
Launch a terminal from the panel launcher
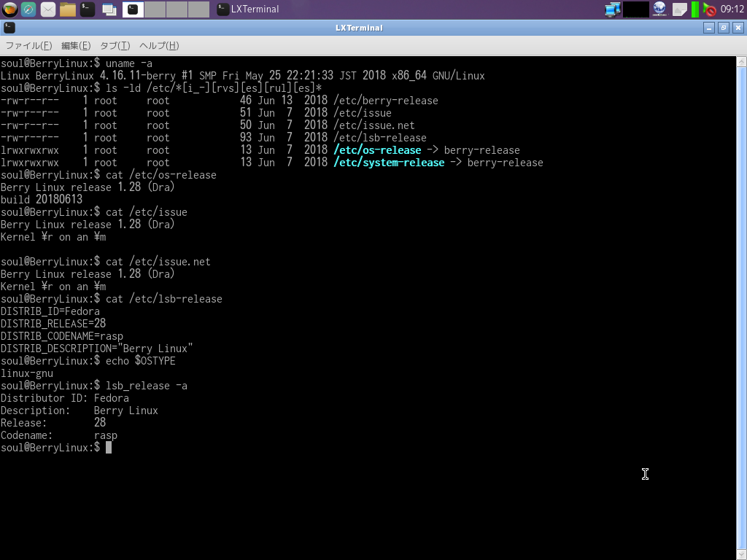pos(88,9)
